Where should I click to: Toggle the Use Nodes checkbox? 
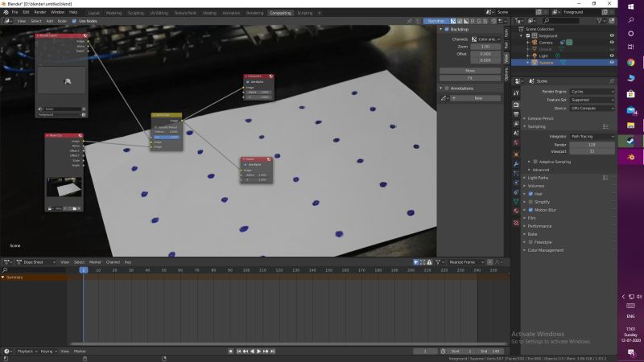[74, 21]
